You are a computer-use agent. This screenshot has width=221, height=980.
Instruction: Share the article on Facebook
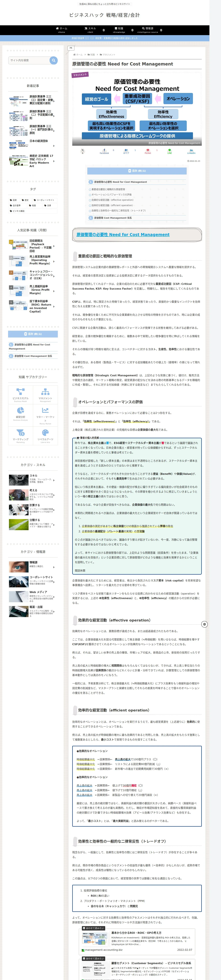[x=104, y=151]
